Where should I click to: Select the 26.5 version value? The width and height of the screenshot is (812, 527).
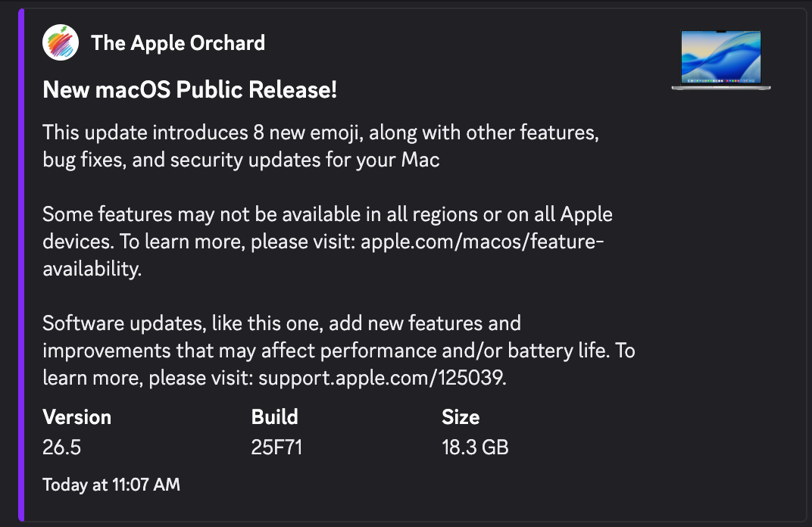coord(61,447)
